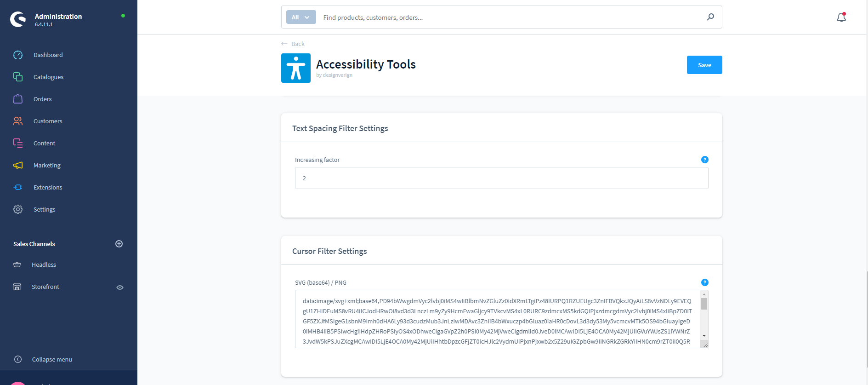Open the Storefront sales channel
Image resolution: width=868 pixels, height=385 pixels.
click(45, 287)
